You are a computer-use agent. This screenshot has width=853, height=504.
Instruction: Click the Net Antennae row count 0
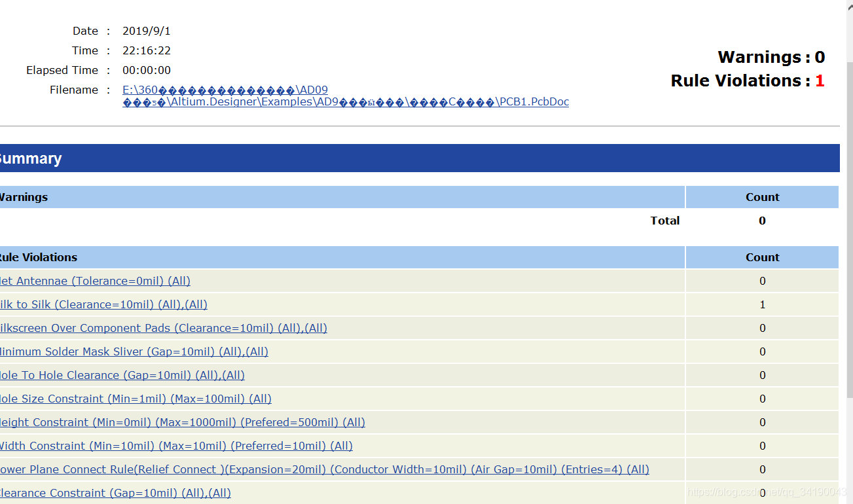[762, 281]
